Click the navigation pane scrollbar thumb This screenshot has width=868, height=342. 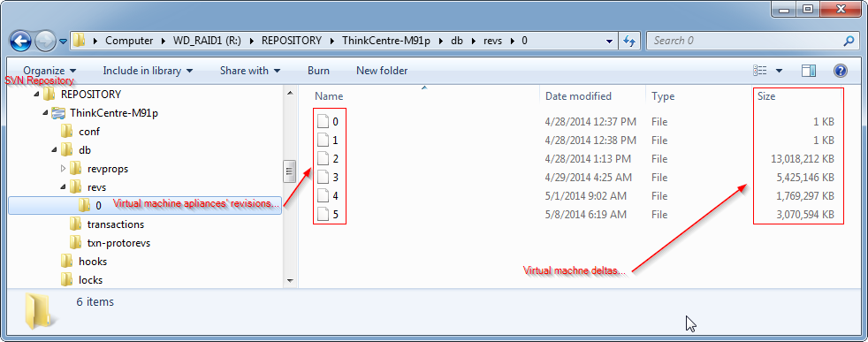click(289, 171)
